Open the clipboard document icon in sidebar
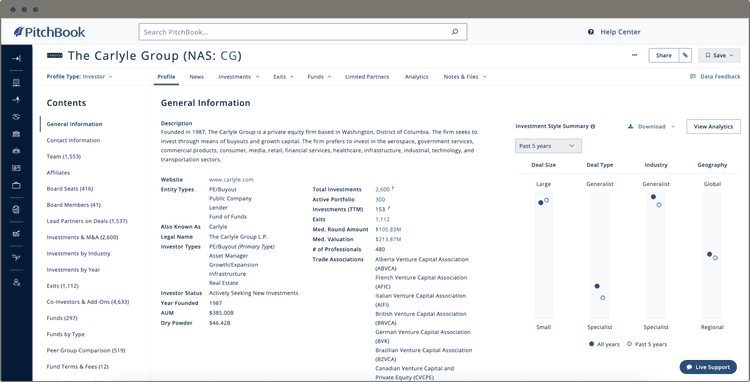The height and width of the screenshot is (382, 750). (16, 209)
